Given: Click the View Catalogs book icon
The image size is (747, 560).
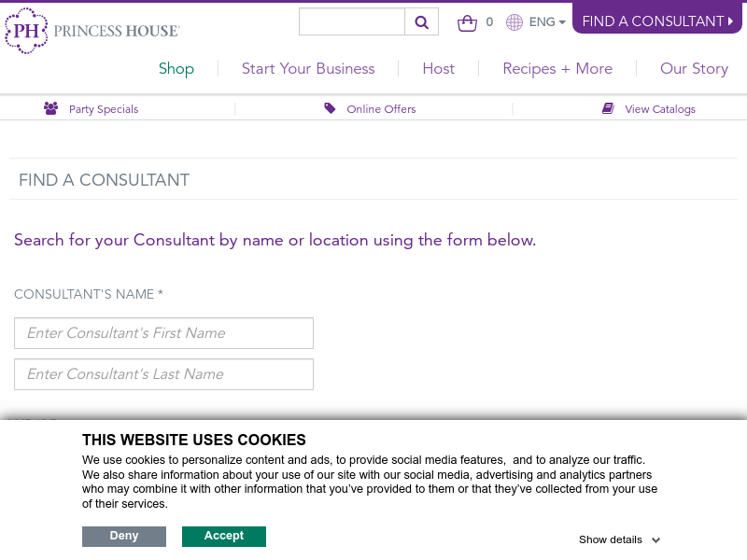Looking at the screenshot, I should click(608, 108).
